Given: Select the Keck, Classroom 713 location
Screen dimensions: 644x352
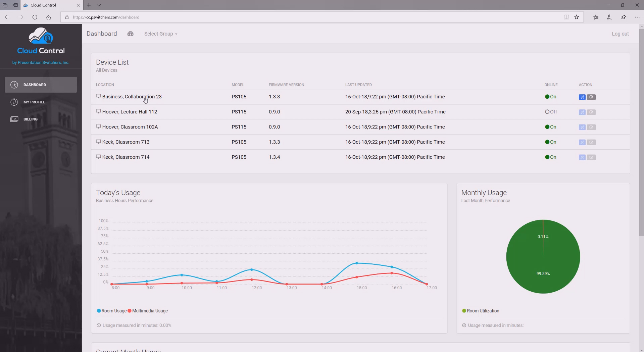Looking at the screenshot, I should [x=126, y=142].
